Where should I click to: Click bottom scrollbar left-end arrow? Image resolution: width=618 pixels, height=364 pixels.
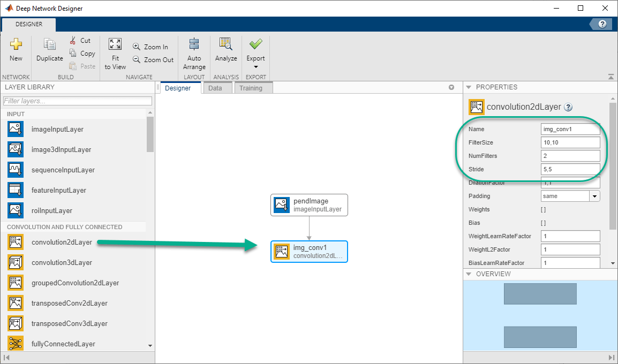click(x=6, y=358)
